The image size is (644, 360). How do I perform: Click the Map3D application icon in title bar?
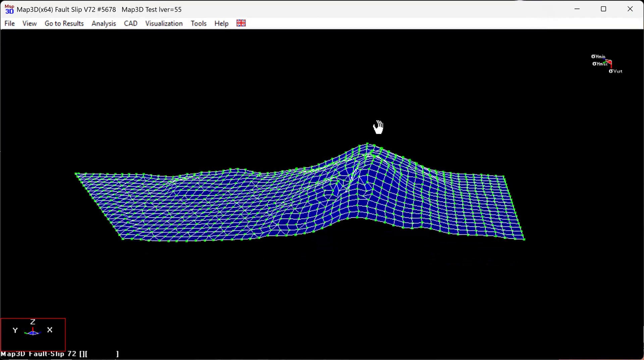pyautogui.click(x=9, y=9)
